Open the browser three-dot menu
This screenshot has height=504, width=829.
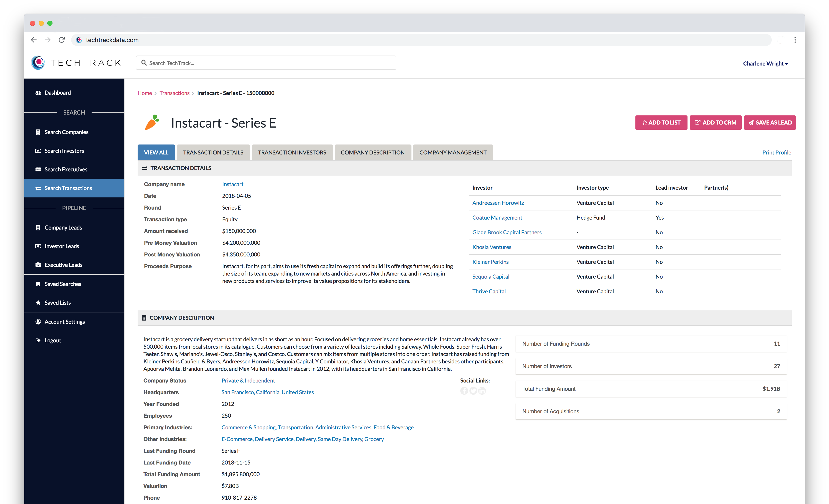[795, 40]
